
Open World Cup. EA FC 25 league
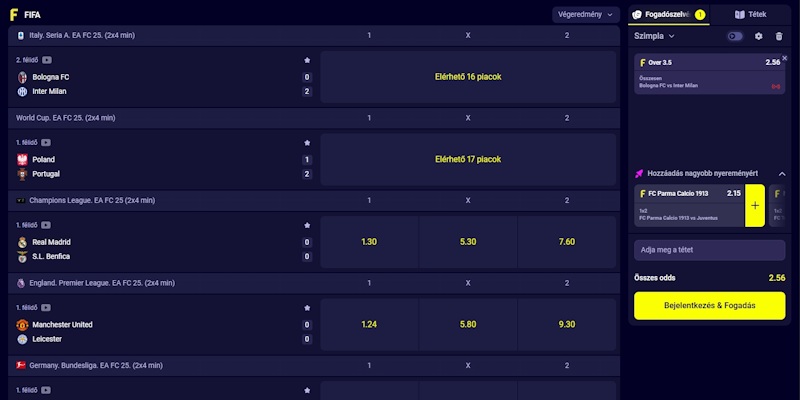tap(65, 118)
